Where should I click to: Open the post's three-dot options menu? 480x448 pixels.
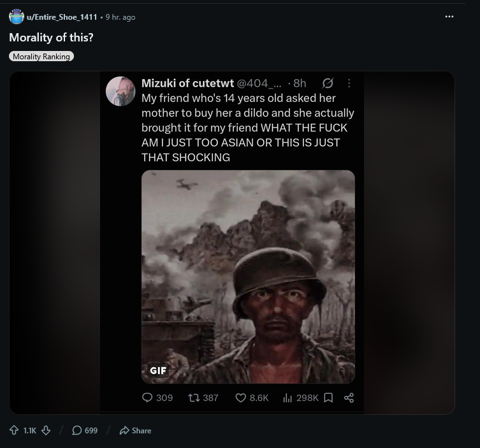click(x=449, y=17)
